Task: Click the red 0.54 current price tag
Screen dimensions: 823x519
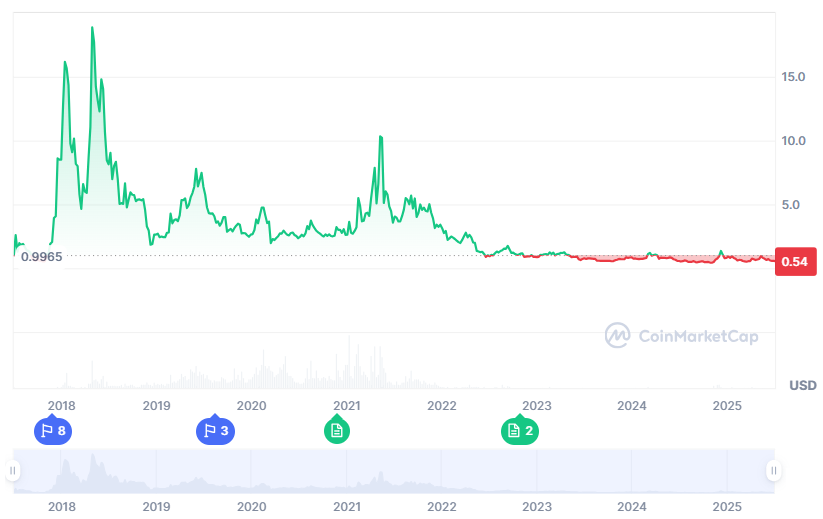Action: pos(795,261)
